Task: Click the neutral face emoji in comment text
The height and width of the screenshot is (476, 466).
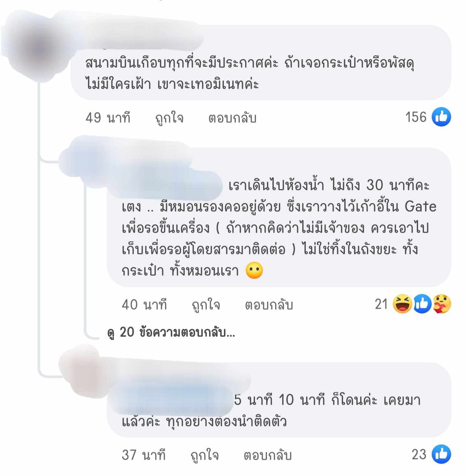Action: pyautogui.click(x=254, y=270)
